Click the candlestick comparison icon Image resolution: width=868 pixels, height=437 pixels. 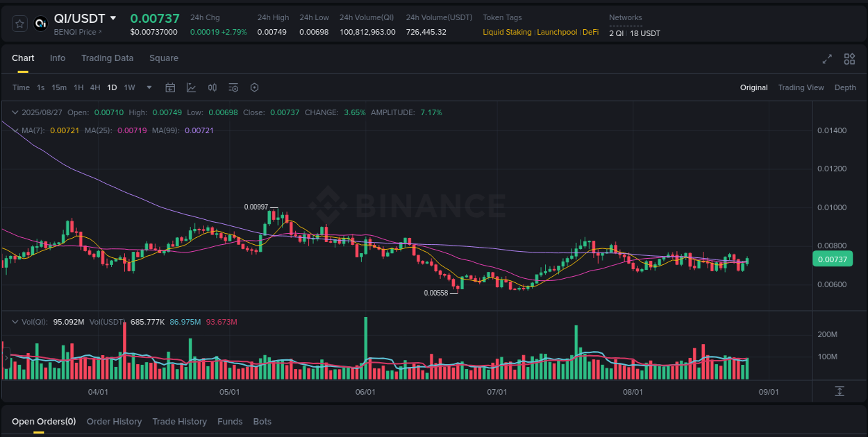tap(212, 87)
